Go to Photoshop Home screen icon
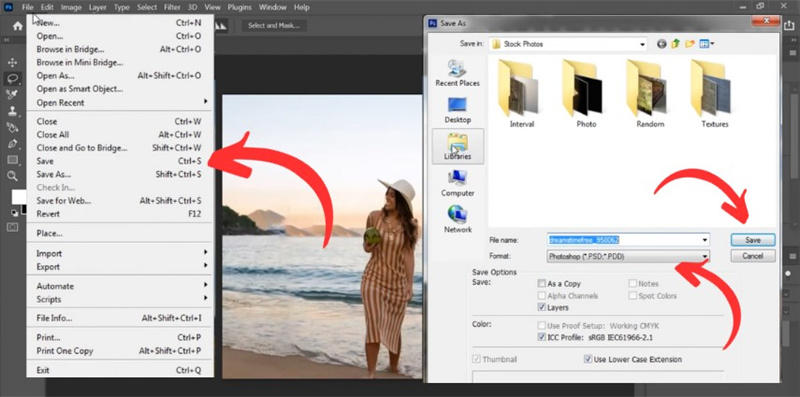The width and height of the screenshot is (800, 397). coord(18,26)
